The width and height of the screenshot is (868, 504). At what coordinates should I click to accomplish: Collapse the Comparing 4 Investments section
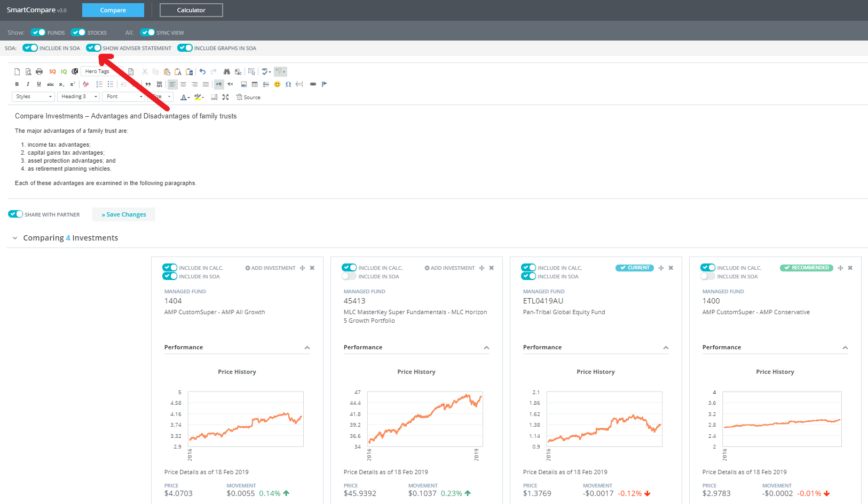tap(15, 238)
